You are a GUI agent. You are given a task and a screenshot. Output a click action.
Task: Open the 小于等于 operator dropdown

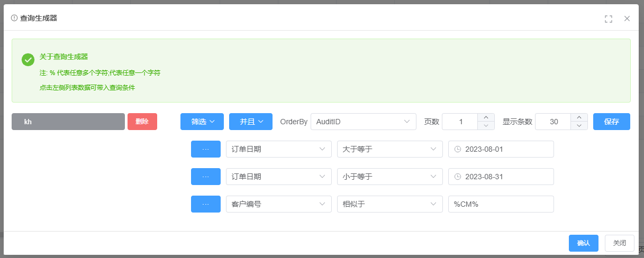click(x=390, y=177)
